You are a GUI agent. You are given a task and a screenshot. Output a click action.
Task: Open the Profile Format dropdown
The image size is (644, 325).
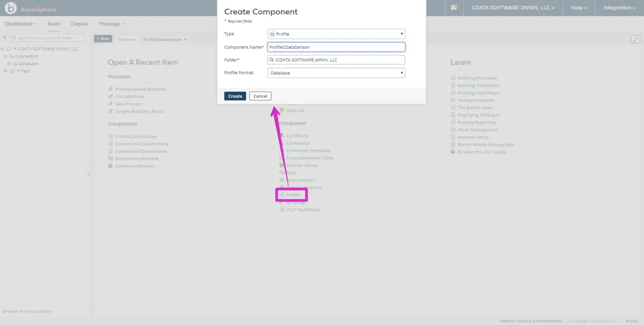coord(336,73)
